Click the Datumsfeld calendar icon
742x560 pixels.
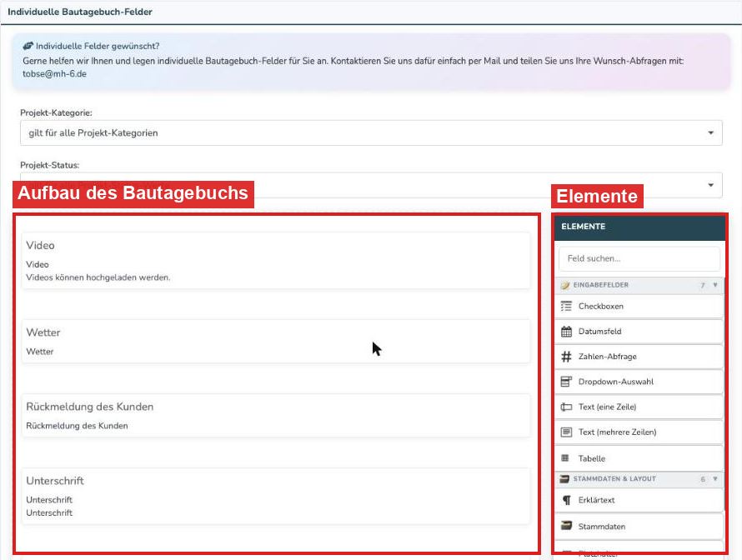566,332
